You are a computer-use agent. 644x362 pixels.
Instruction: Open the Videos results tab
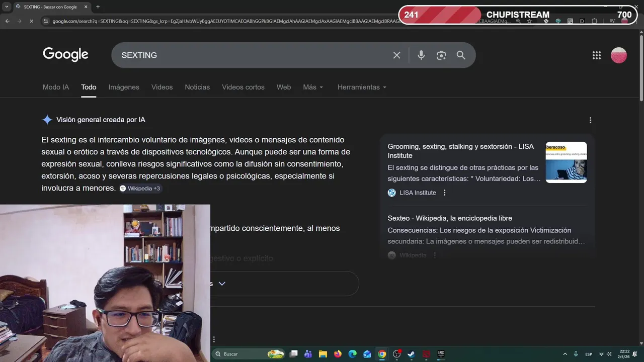tap(162, 87)
